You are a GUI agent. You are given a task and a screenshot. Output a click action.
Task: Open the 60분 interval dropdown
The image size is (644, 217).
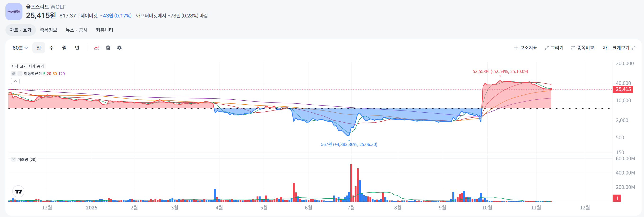[20, 48]
